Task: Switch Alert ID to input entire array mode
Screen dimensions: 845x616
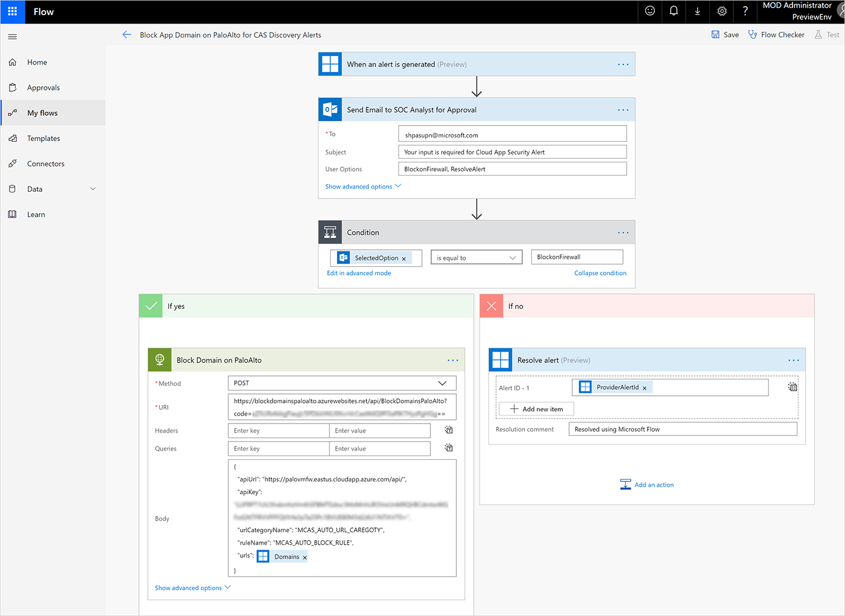Action: click(x=792, y=387)
